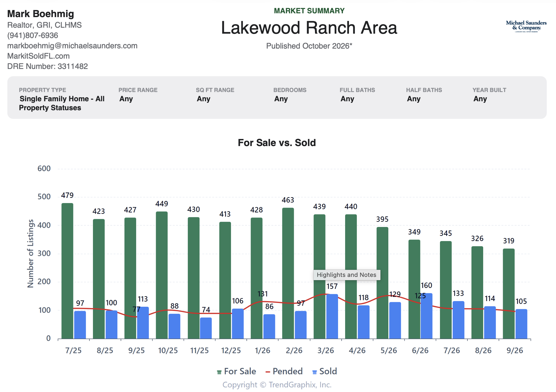The height and width of the screenshot is (392, 556).
Task: Open the Sq Ft Range filter
Action: [204, 99]
